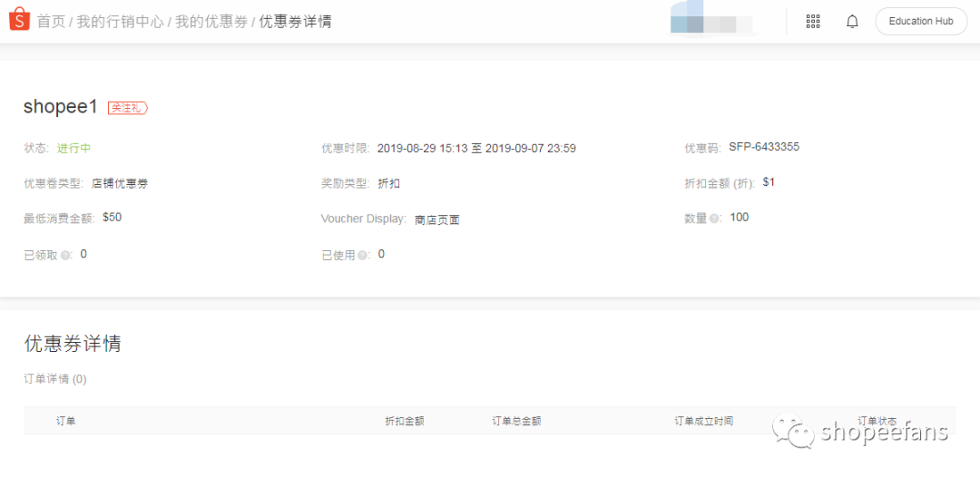This screenshot has height=477, width=980.
Task: Click the 订单 column header
Action: click(65, 422)
